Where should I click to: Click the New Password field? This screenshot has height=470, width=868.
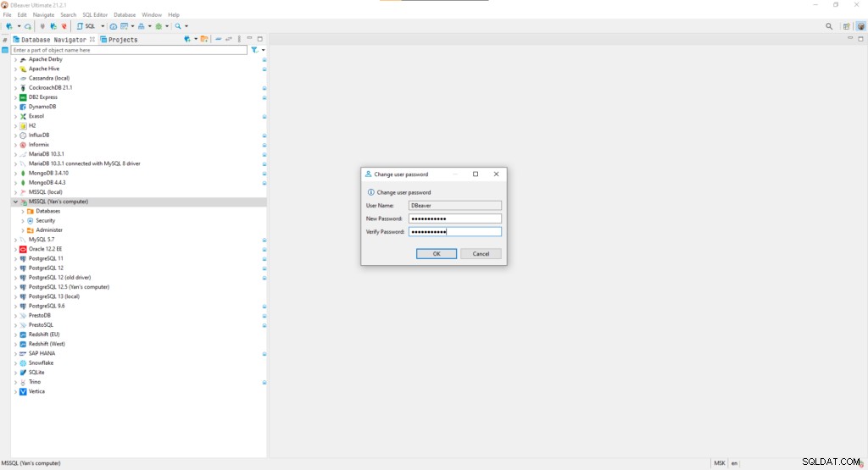(455, 218)
